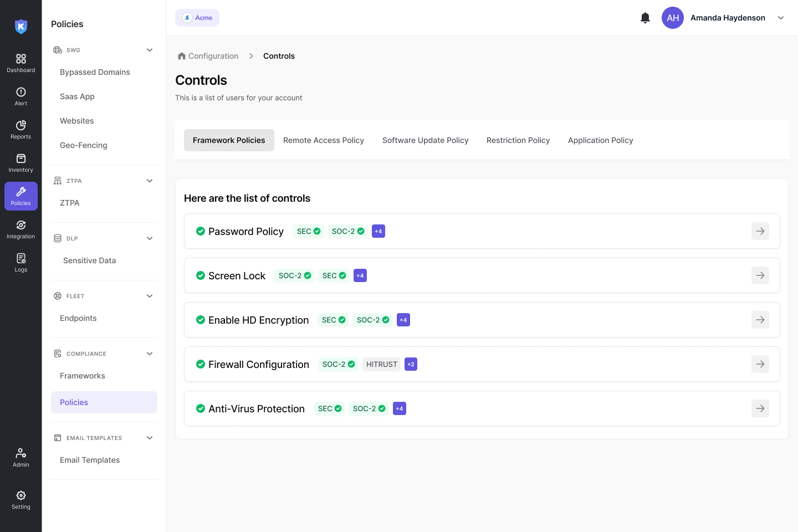Open Amanda Haydenson user menu dropdown
798x532 pixels.
(781, 18)
